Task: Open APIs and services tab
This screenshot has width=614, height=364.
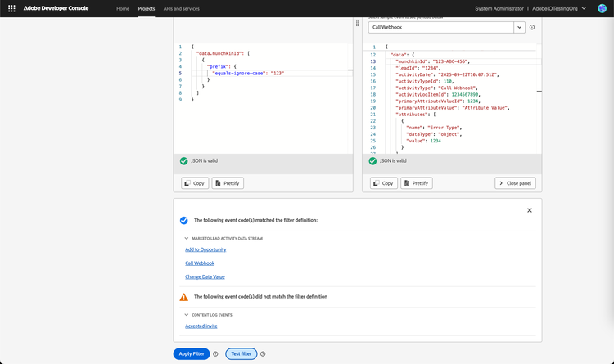Action: pos(180,8)
